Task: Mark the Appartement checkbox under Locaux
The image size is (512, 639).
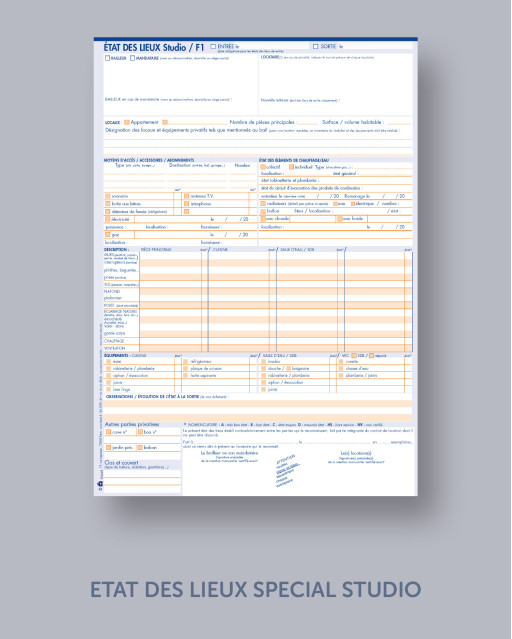Action: pos(127,122)
